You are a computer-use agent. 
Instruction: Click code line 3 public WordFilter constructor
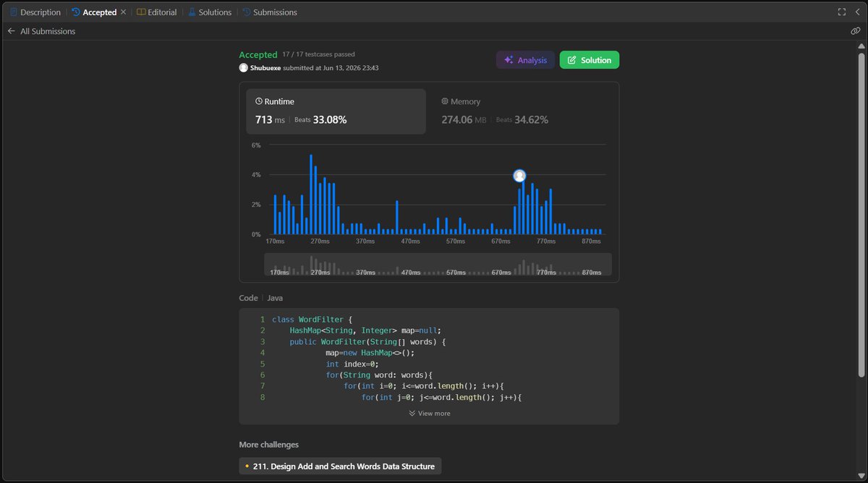pos(367,342)
